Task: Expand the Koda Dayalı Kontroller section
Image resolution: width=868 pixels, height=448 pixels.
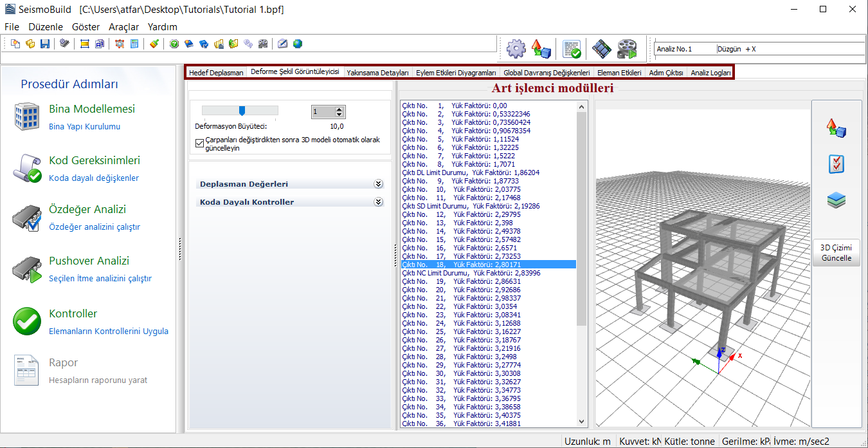Action: (x=379, y=202)
